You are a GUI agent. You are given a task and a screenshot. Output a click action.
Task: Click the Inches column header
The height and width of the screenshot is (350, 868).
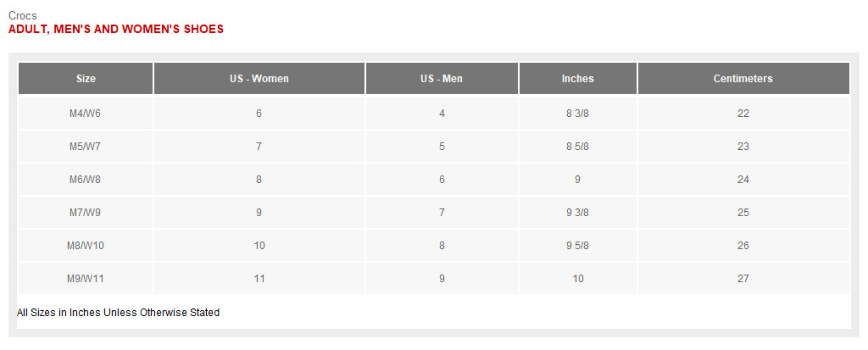click(x=578, y=79)
